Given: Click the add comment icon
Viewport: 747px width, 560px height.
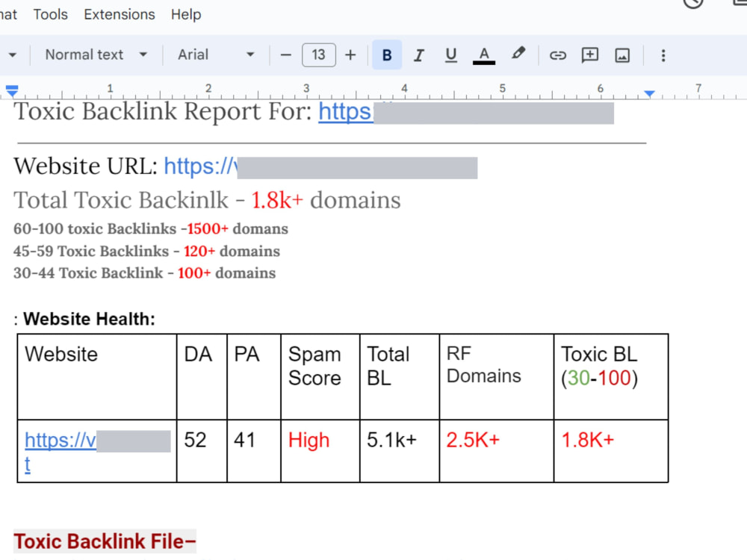Looking at the screenshot, I should 590,55.
